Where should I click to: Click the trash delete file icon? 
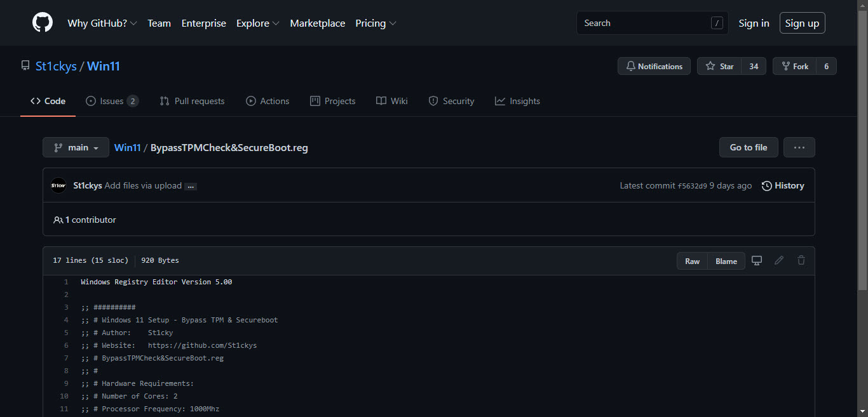tap(801, 261)
